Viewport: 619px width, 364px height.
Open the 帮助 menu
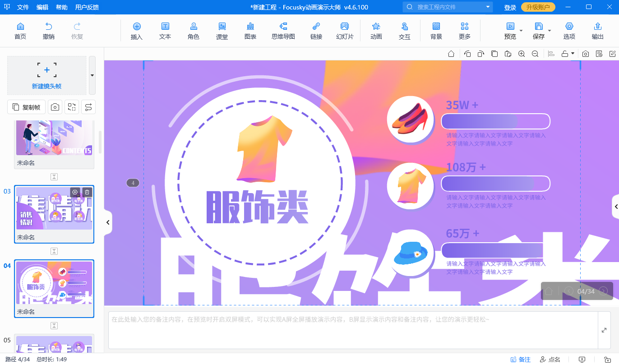click(x=62, y=7)
